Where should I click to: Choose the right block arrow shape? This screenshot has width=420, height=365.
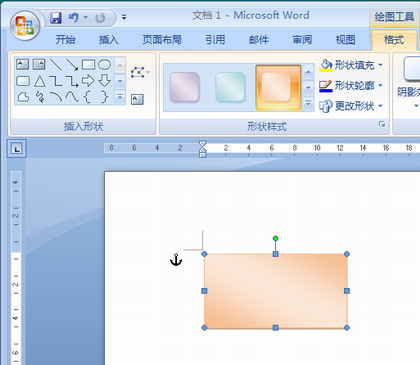pyautogui.click(x=88, y=81)
